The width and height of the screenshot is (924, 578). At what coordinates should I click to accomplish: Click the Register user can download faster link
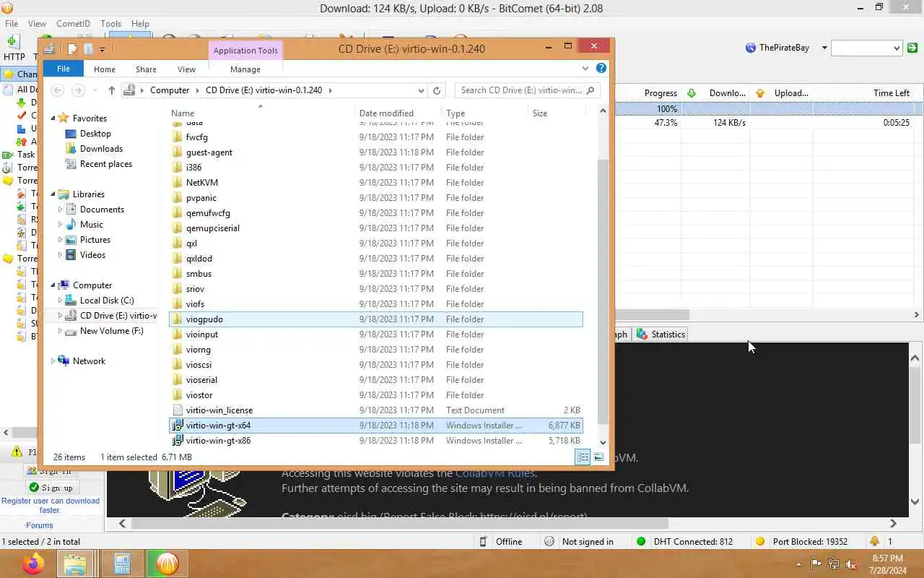click(51, 505)
